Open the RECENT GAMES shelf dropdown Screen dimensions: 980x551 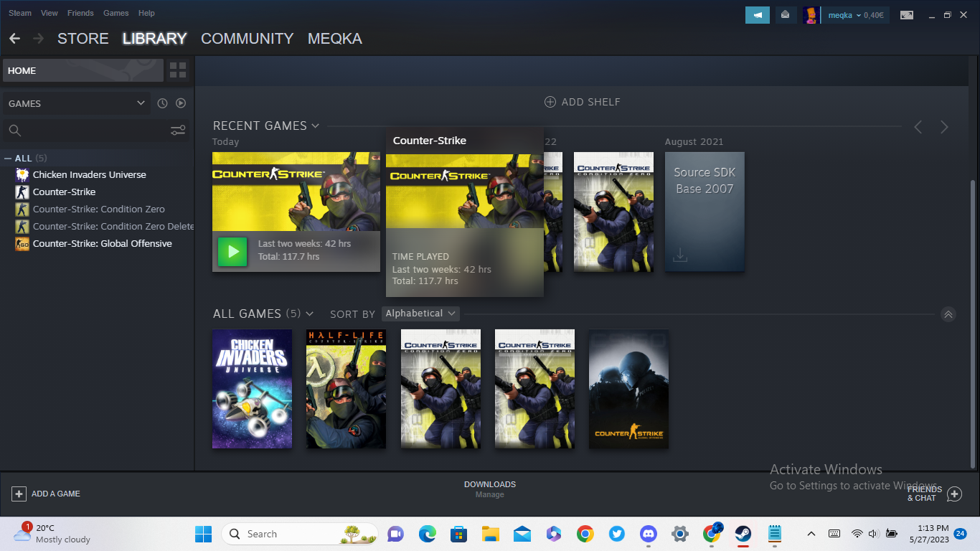pyautogui.click(x=315, y=126)
